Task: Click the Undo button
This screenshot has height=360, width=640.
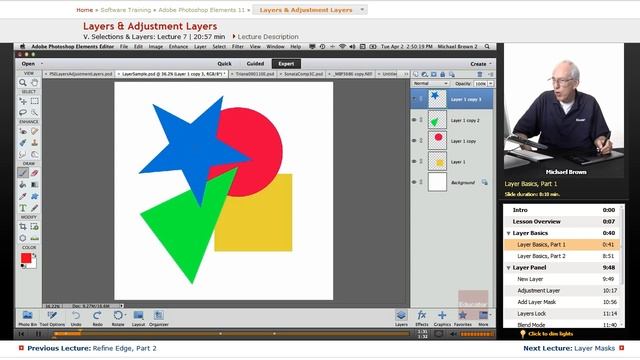Action: point(76,318)
